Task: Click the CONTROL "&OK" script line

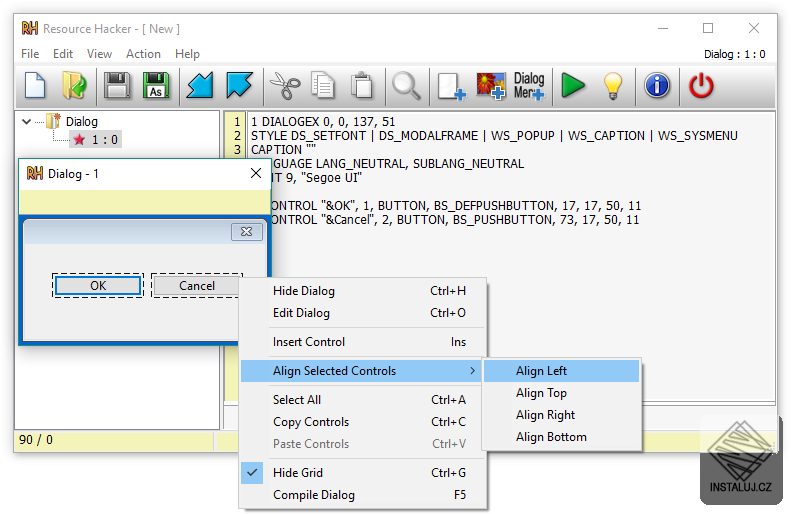Action: click(455, 206)
